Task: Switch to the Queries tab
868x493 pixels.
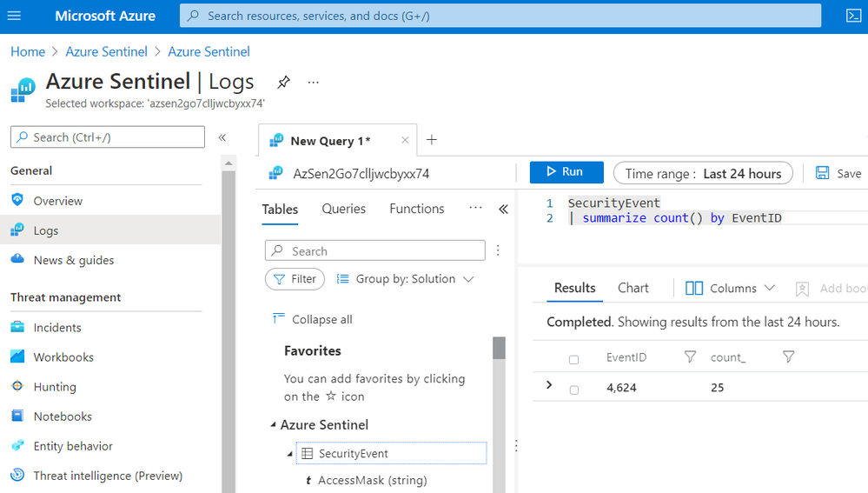Action: click(344, 209)
